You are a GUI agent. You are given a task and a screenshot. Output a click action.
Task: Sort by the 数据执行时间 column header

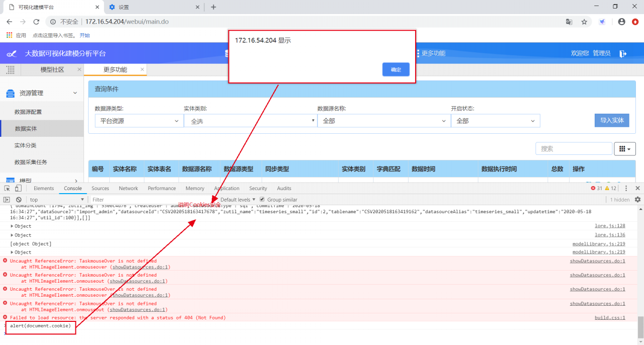pos(499,169)
